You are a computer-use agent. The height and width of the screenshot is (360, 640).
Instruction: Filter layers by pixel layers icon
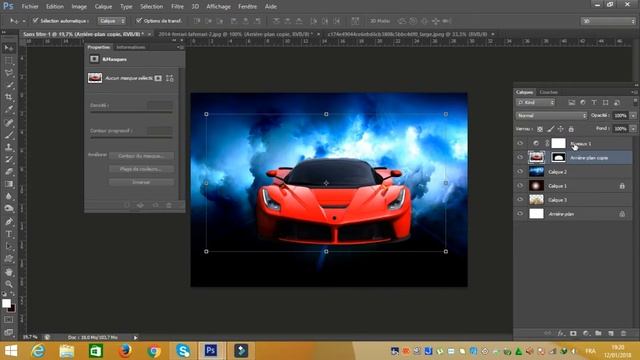click(571, 102)
